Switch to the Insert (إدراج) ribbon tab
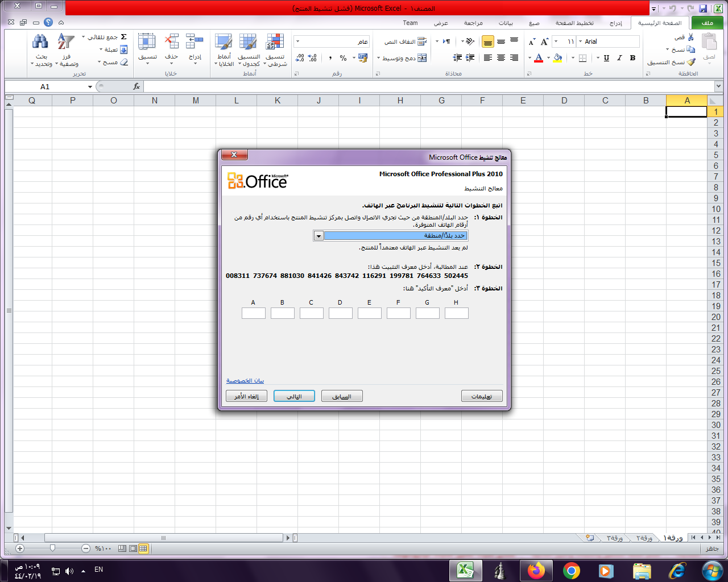The image size is (728, 582). [x=615, y=23]
